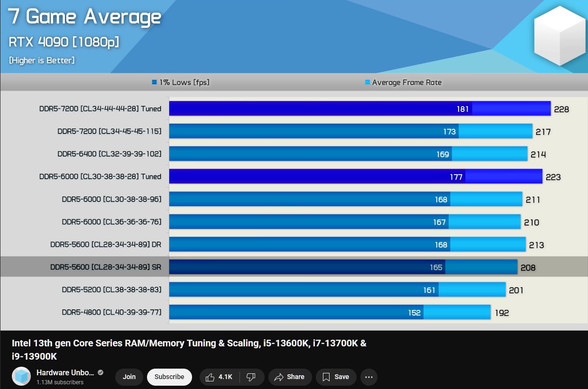Click the 214 average value
Image resolution: width=588 pixels, height=389 pixels.
[x=538, y=154]
